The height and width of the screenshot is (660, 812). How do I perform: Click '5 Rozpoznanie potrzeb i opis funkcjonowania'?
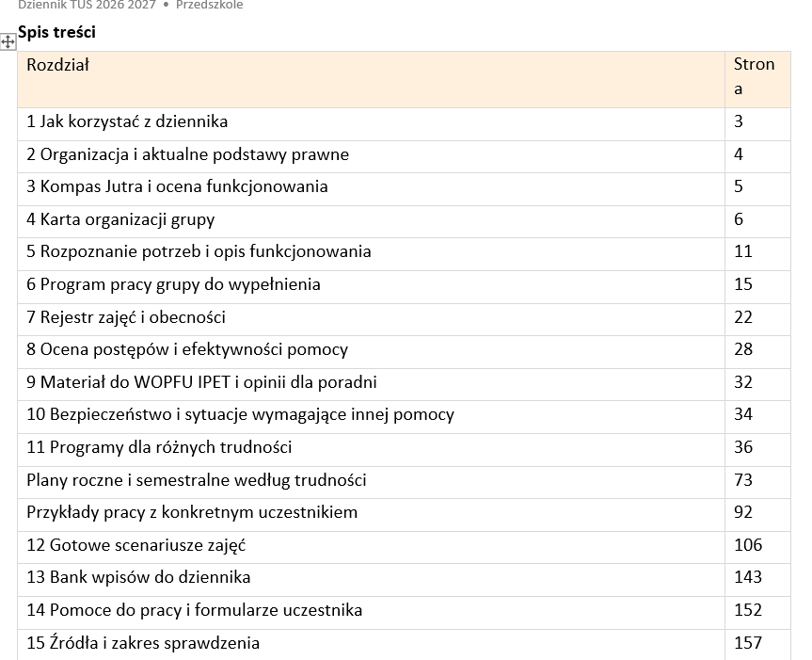199,251
